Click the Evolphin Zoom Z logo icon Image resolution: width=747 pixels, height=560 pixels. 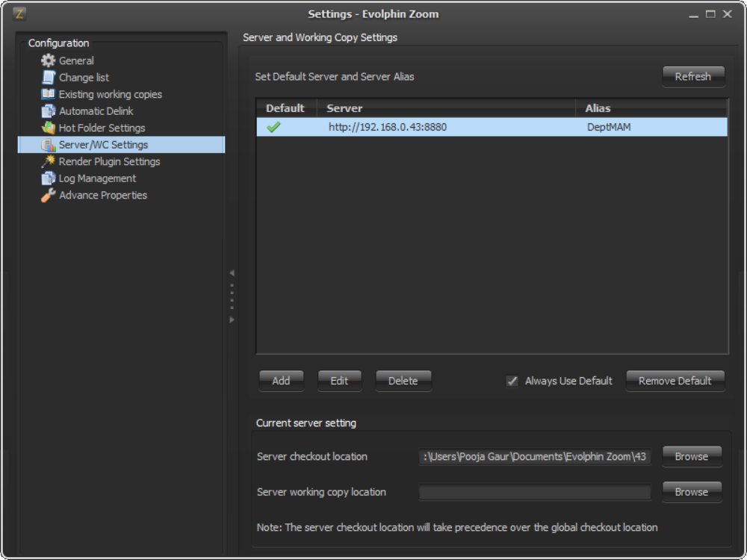19,13
